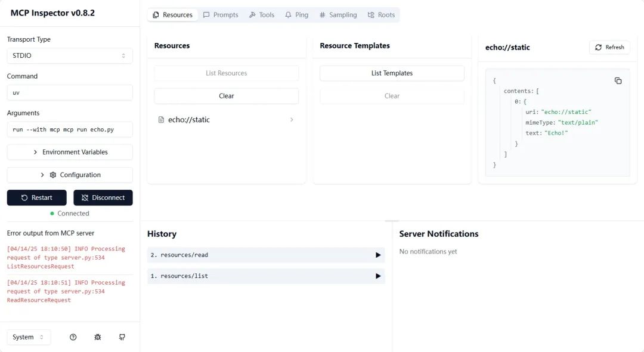644x352 pixels.
Task: Switch to the Resources tab
Action: point(172,15)
